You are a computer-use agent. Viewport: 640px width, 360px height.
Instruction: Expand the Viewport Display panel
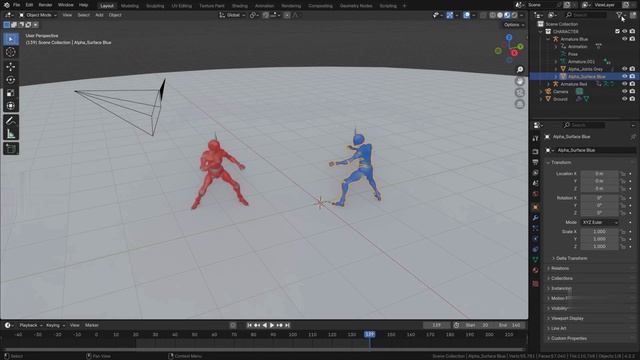(x=567, y=318)
